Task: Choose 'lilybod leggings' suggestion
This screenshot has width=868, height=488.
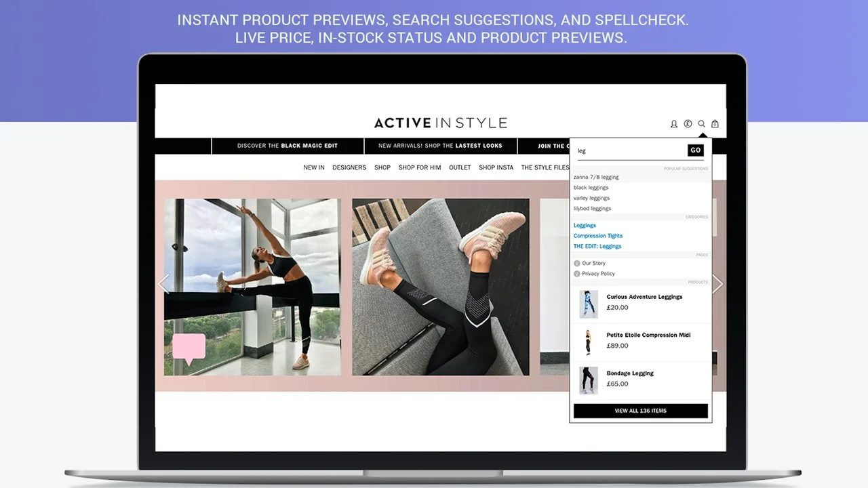Action: pyautogui.click(x=593, y=209)
